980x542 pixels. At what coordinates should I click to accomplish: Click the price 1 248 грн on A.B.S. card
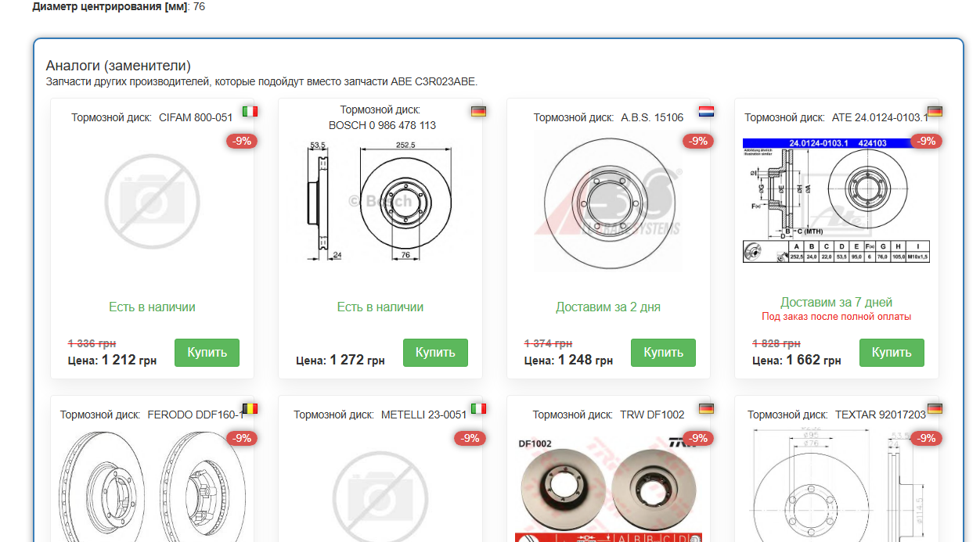pos(585,361)
